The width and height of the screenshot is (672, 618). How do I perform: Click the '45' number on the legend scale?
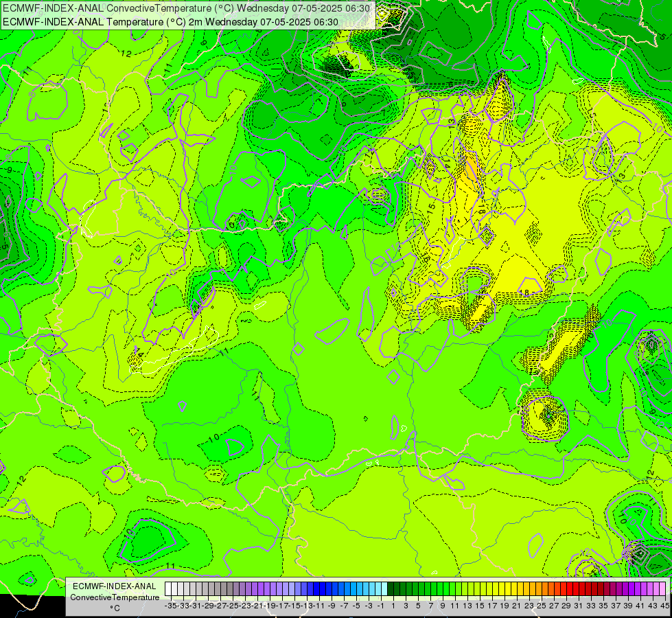(664, 606)
